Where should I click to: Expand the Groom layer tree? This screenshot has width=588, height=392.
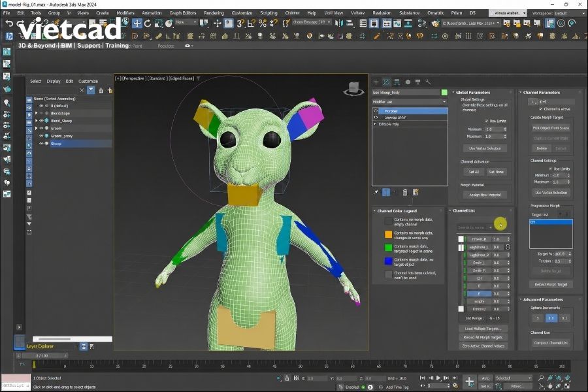37,128
